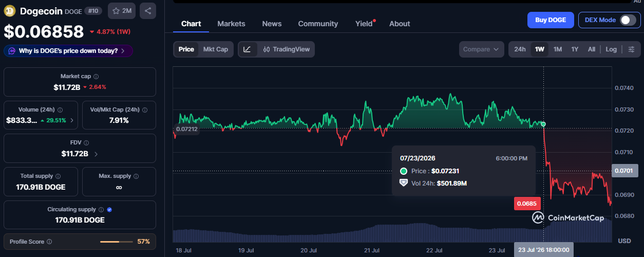Click the 21 Jul date axis label
This screenshot has height=257, width=644.
(372, 250)
